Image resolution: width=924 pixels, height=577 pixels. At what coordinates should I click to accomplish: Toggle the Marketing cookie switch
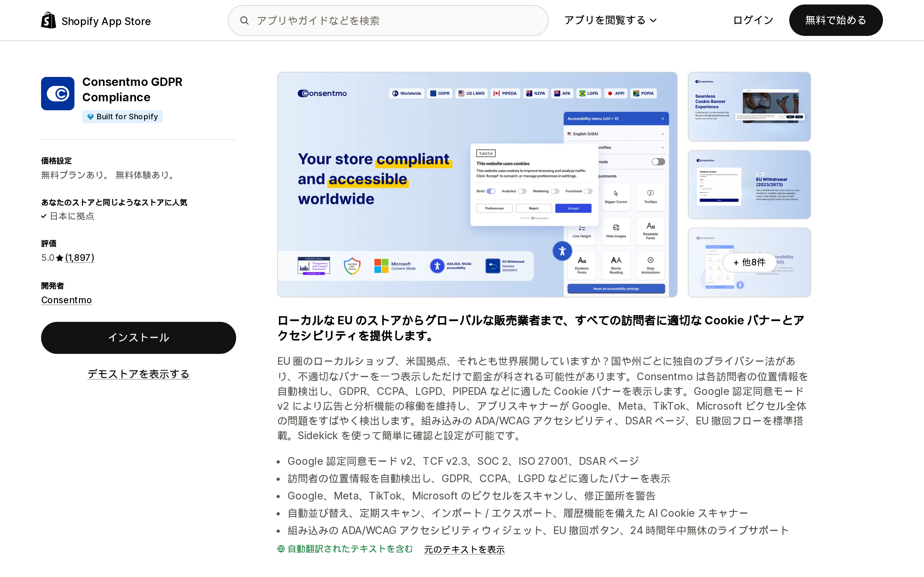pos(555,191)
